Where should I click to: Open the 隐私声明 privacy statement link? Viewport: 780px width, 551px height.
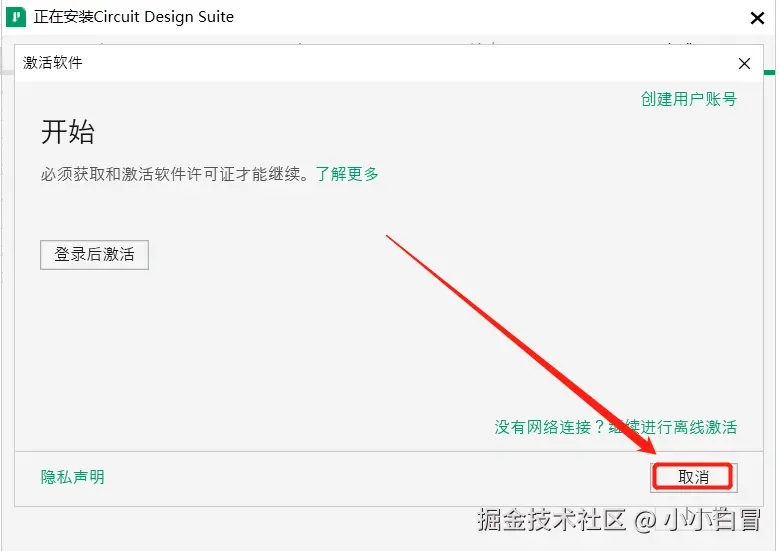click(x=73, y=477)
